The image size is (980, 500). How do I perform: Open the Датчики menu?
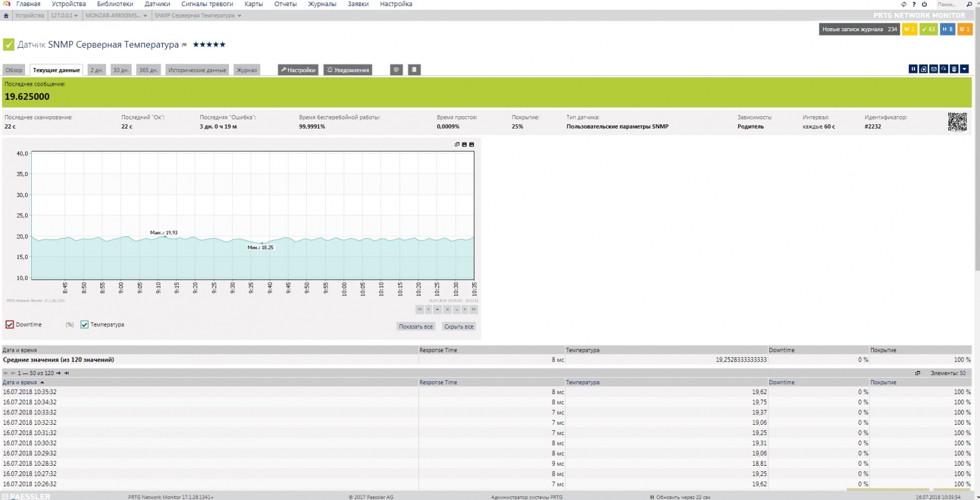[157, 4]
